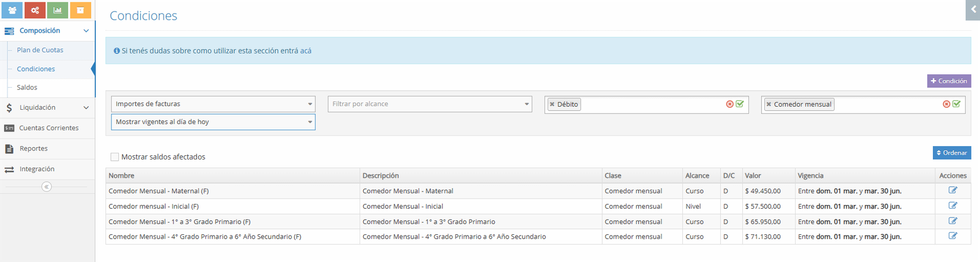Viewport: 980px width, 262px height.
Task: Open Plan de Cuotas in the sidebar
Action: (40, 50)
